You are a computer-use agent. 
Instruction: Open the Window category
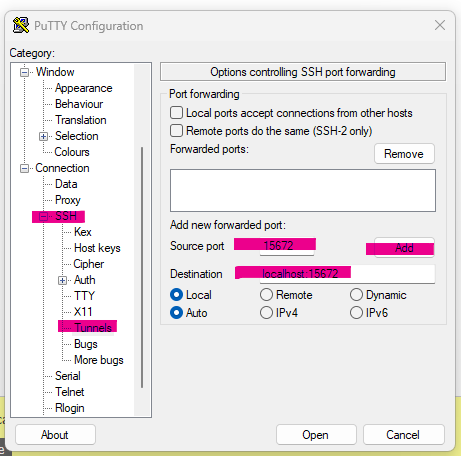(55, 72)
